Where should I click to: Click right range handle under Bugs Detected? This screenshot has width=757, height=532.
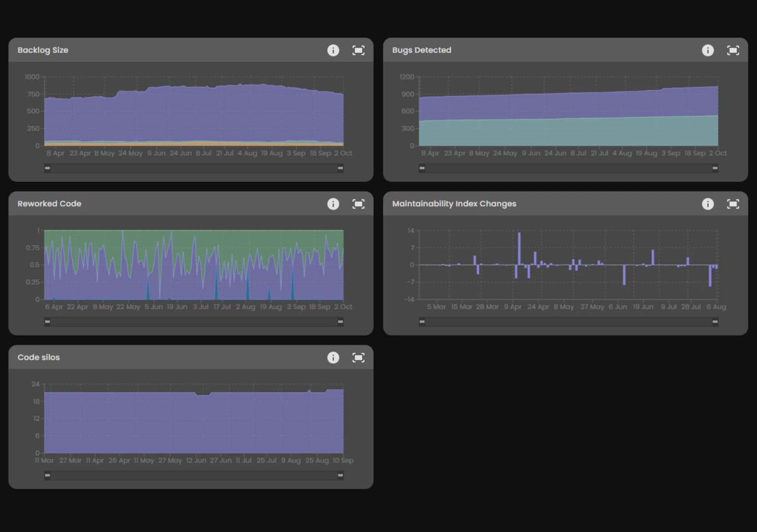[x=715, y=168]
